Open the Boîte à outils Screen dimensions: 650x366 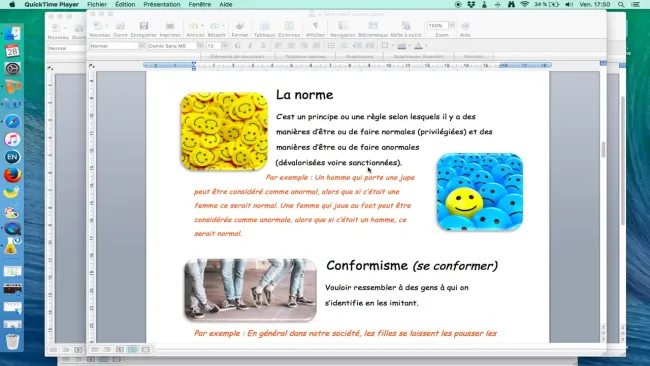pyautogui.click(x=406, y=26)
